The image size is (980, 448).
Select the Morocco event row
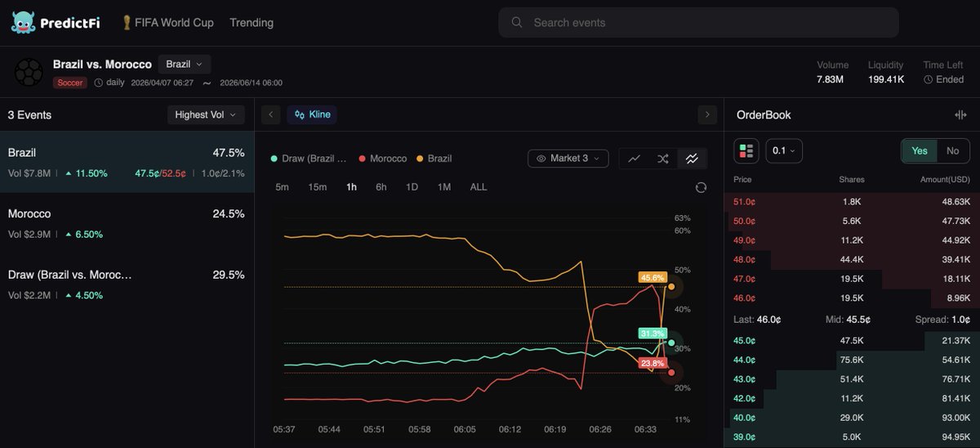click(127, 223)
